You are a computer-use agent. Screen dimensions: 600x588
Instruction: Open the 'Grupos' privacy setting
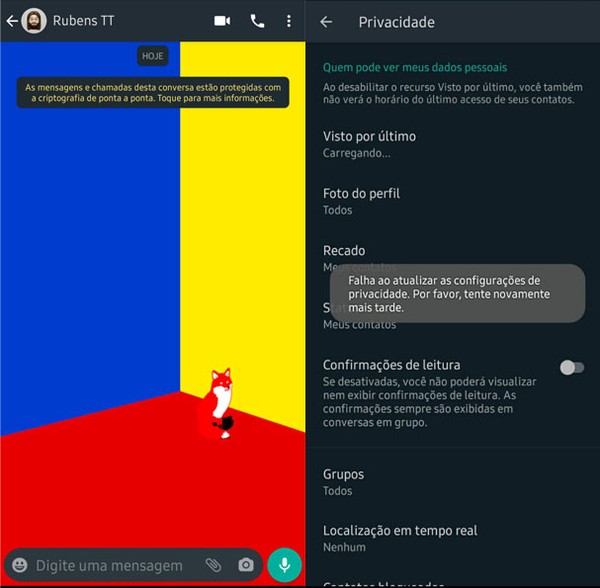point(453,482)
